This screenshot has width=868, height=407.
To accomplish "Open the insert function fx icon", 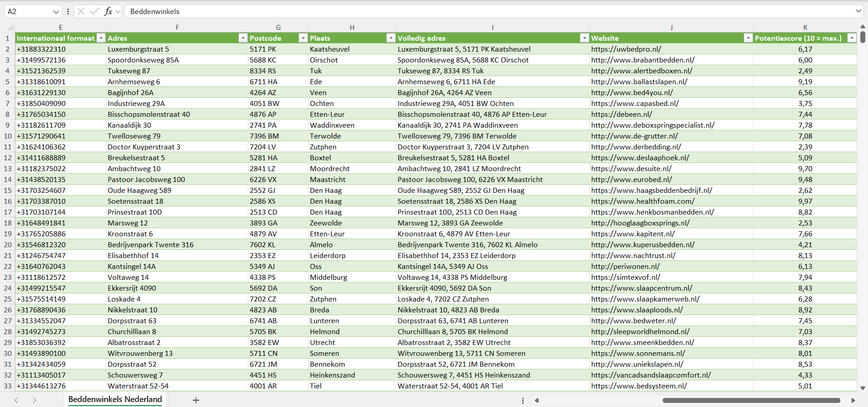I will [x=108, y=11].
